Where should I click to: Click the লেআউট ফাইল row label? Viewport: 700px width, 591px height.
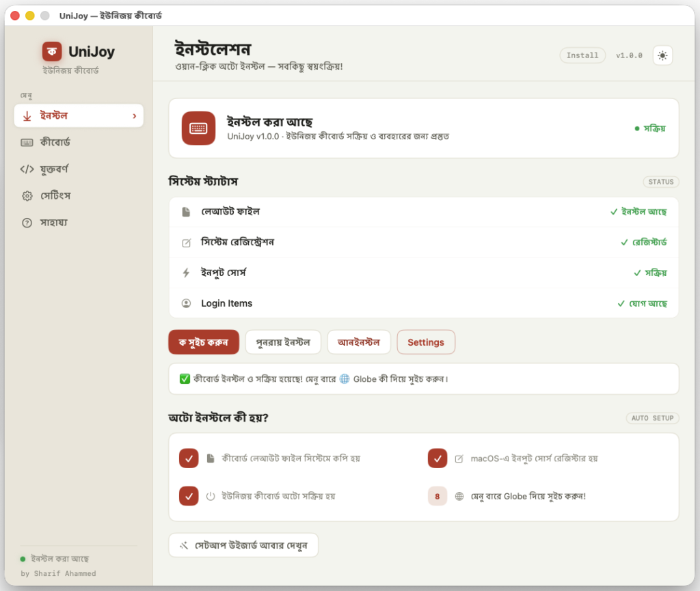(230, 212)
